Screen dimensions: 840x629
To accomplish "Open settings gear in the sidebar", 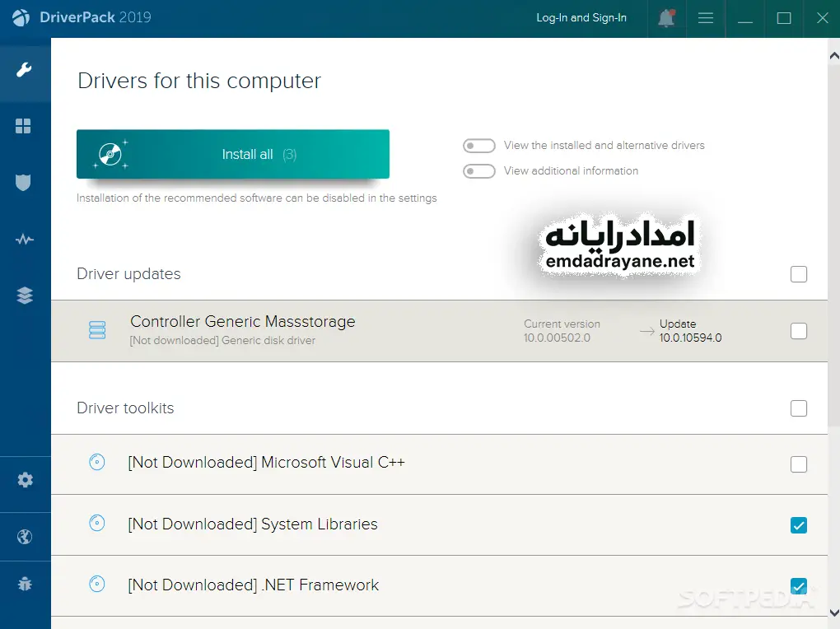I will tap(25, 480).
